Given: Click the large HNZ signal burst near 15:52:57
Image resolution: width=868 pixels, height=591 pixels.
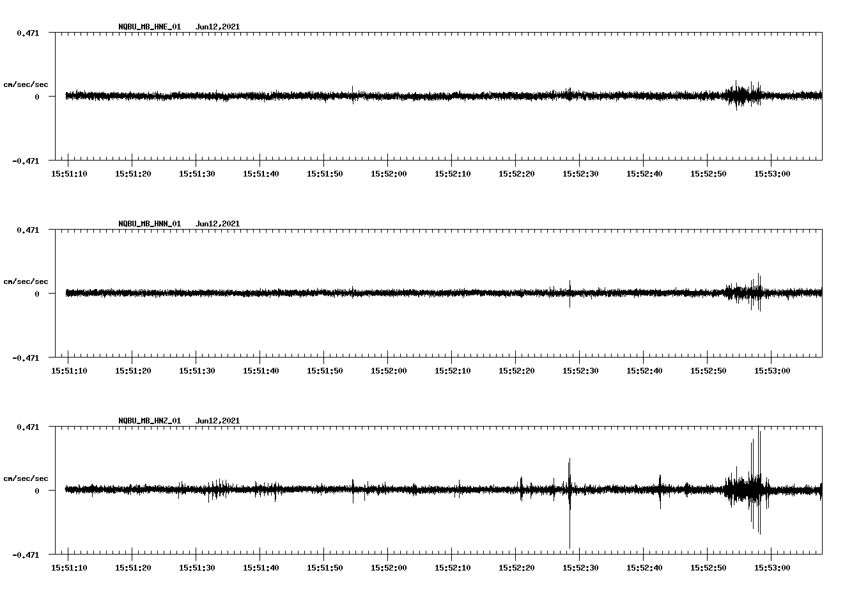Looking at the screenshot, I should (747, 481).
